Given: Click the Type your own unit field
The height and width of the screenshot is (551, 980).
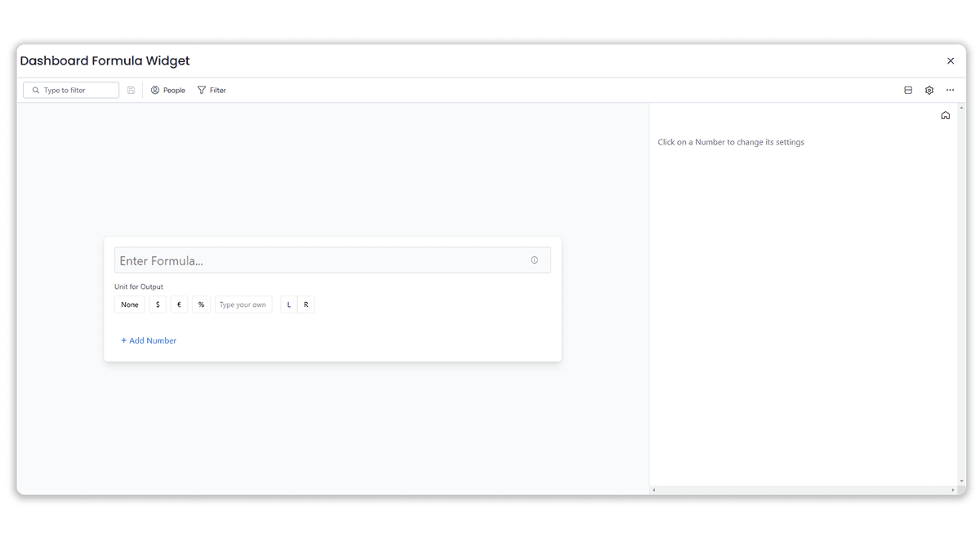Looking at the screenshot, I should [x=243, y=304].
